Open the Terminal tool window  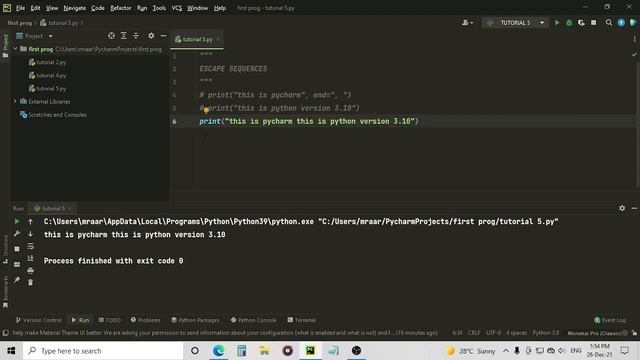(302, 320)
